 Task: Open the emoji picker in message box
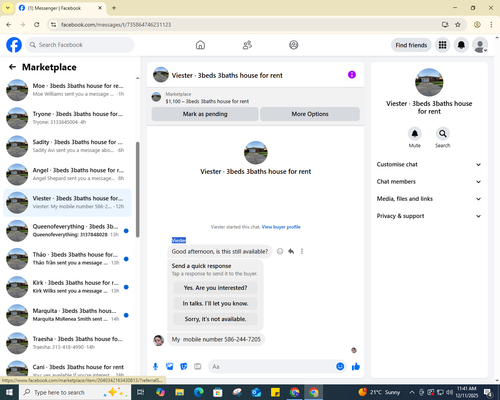coord(340,367)
